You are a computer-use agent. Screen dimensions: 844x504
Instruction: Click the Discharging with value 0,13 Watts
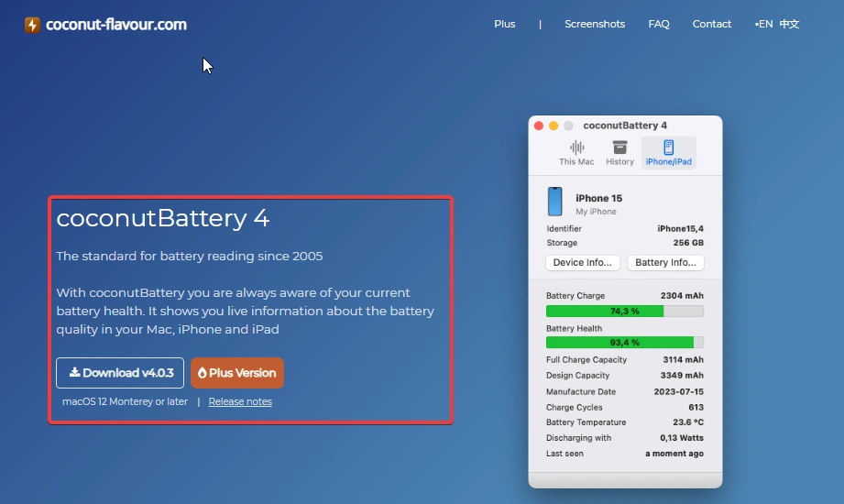(x=682, y=438)
